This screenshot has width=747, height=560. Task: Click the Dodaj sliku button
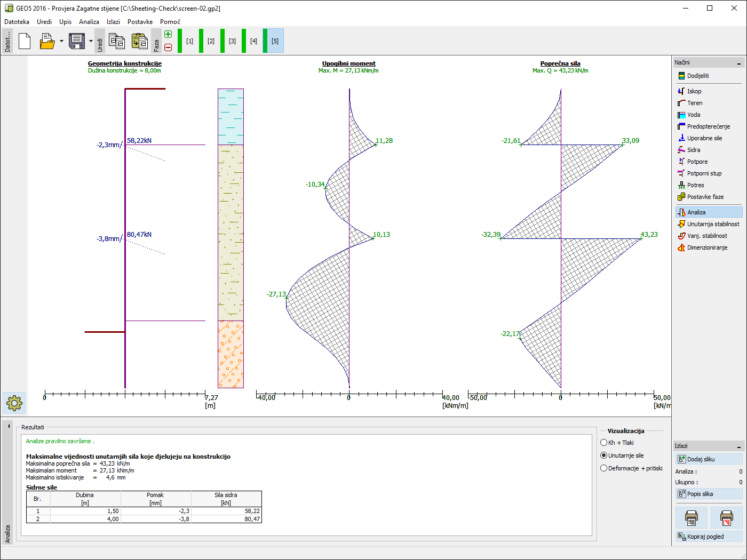pyautogui.click(x=708, y=459)
